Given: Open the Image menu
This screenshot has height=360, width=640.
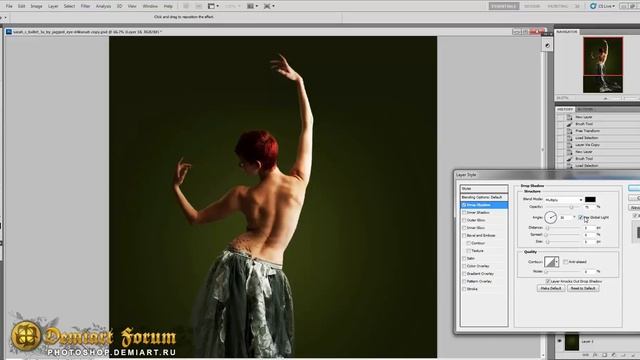Looking at the screenshot, I should coord(36,6).
